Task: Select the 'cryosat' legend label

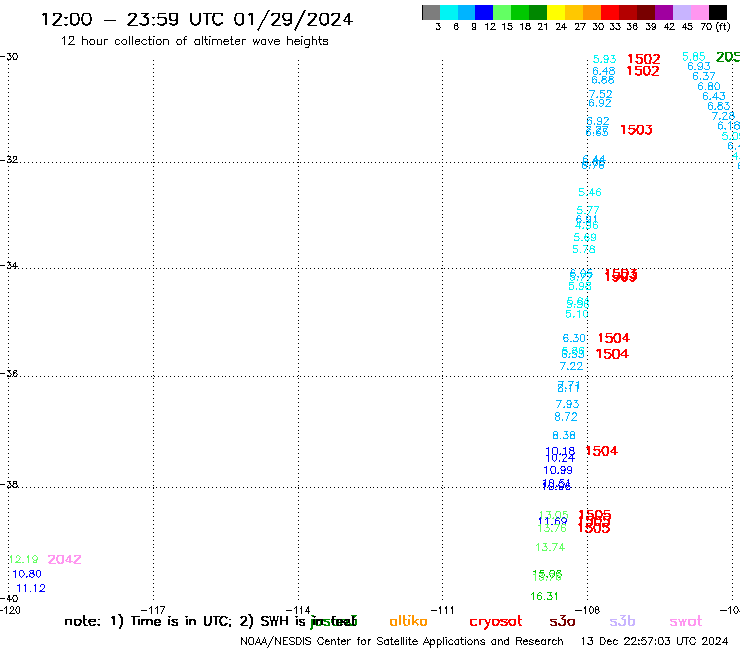Action: click(496, 622)
